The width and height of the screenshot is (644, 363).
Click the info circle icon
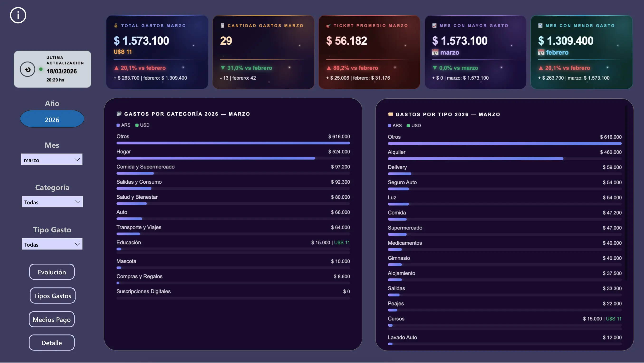pyautogui.click(x=18, y=15)
